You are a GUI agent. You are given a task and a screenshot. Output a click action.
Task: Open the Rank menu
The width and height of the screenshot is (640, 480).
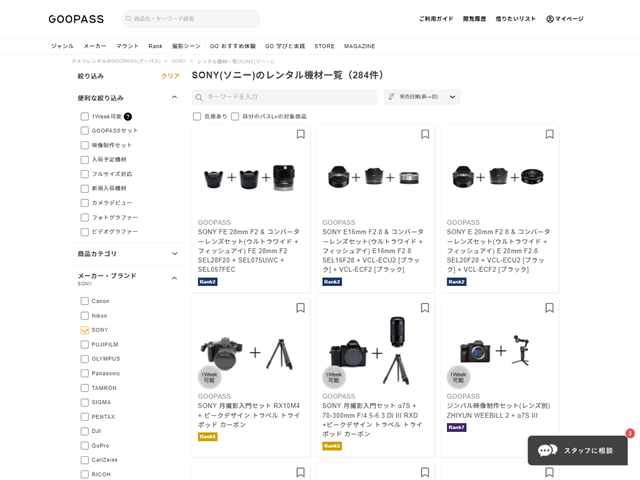tap(155, 46)
